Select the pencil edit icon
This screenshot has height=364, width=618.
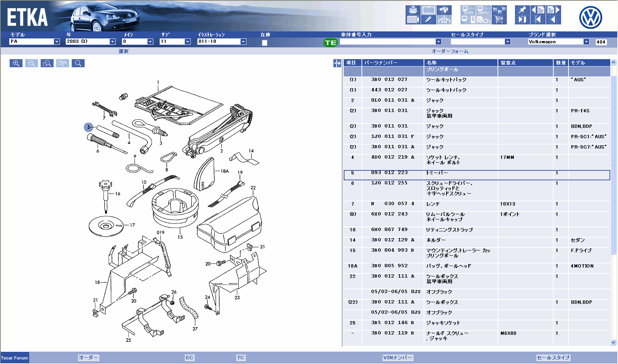tap(428, 20)
